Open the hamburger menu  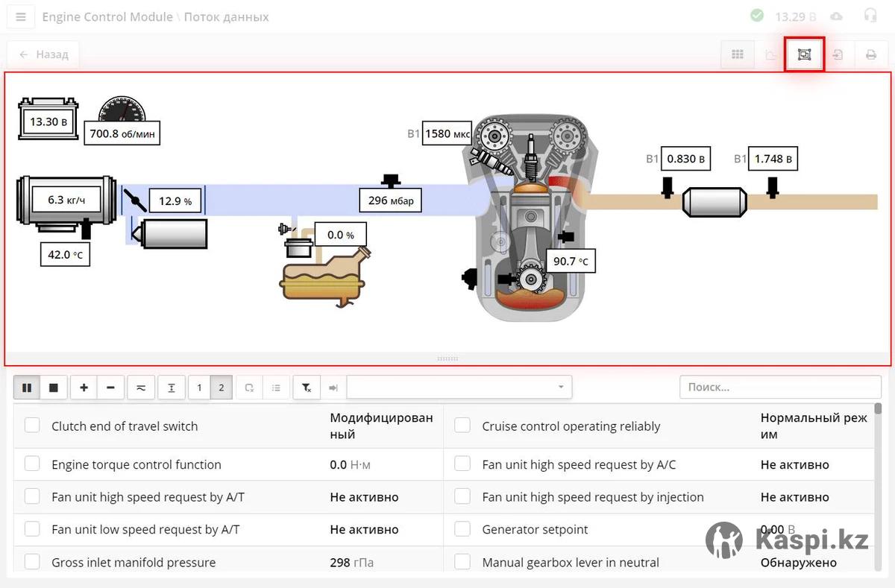pyautogui.click(x=21, y=16)
